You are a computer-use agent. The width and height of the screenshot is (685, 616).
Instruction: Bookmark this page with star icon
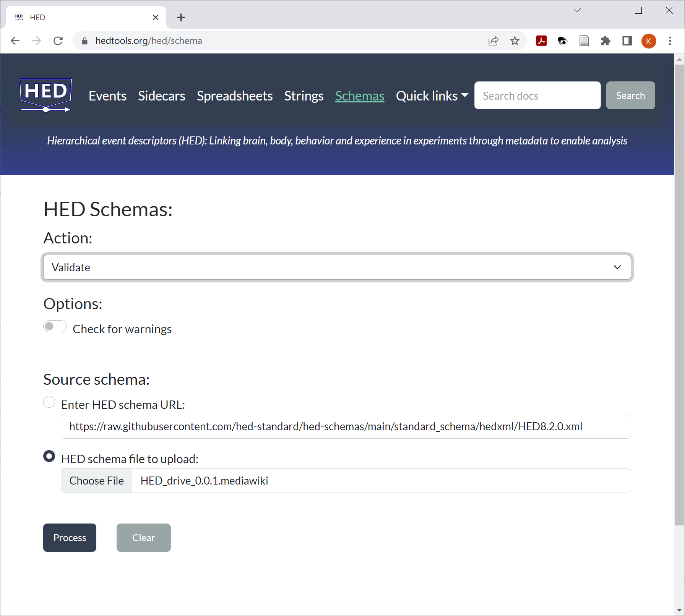pyautogui.click(x=515, y=41)
